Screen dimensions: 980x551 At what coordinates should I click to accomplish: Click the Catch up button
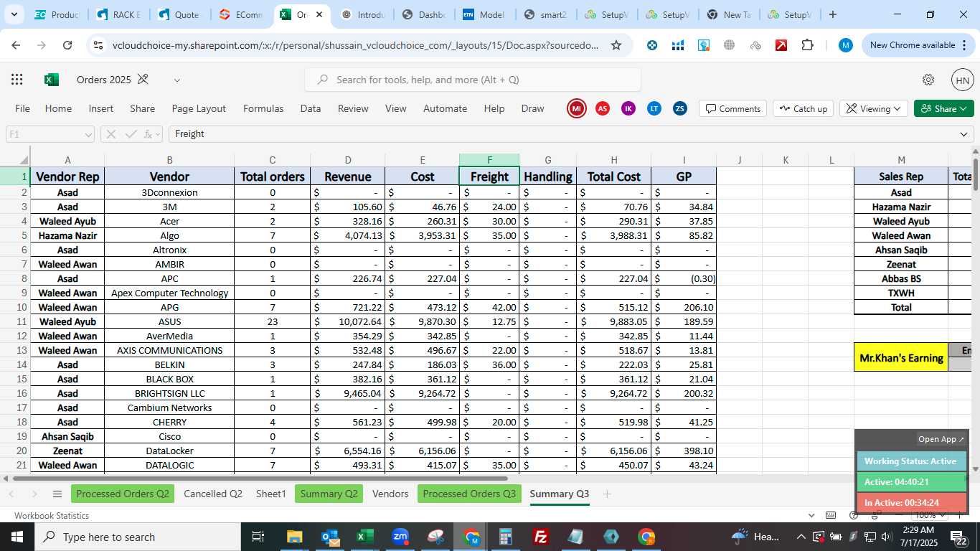(804, 108)
